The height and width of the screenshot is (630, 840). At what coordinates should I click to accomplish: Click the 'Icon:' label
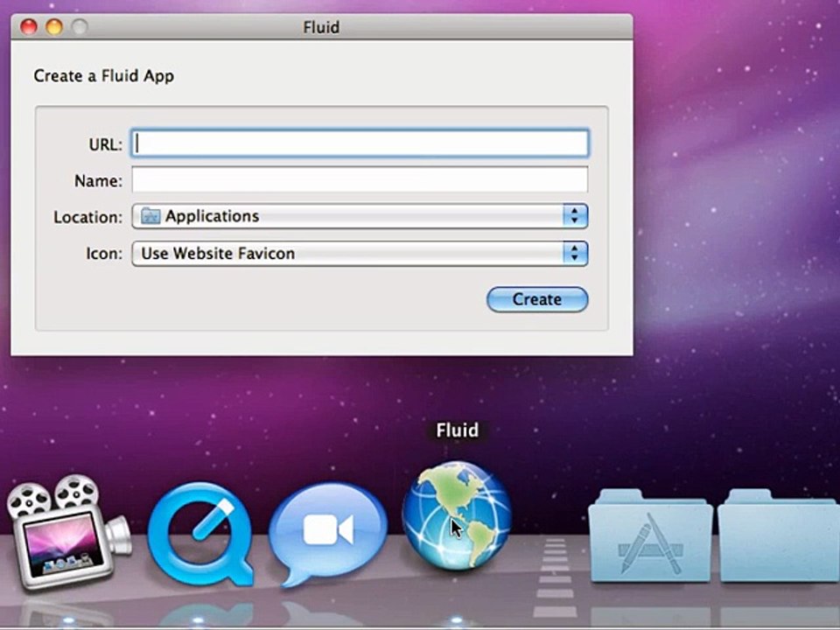click(x=104, y=254)
